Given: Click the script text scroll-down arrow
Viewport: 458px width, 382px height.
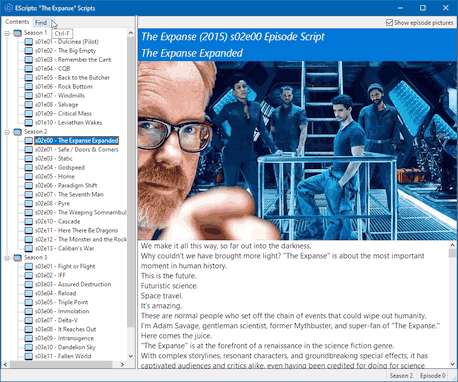Looking at the screenshot, I should click(452, 364).
